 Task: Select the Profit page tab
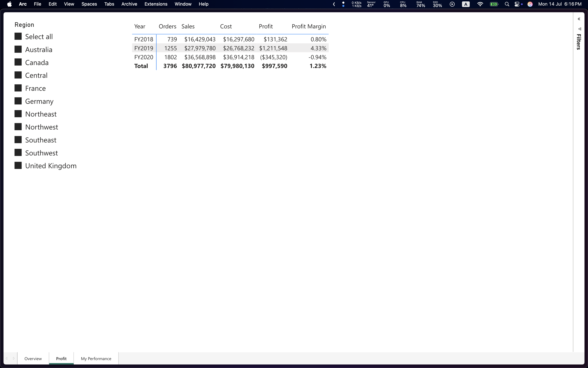click(x=61, y=359)
